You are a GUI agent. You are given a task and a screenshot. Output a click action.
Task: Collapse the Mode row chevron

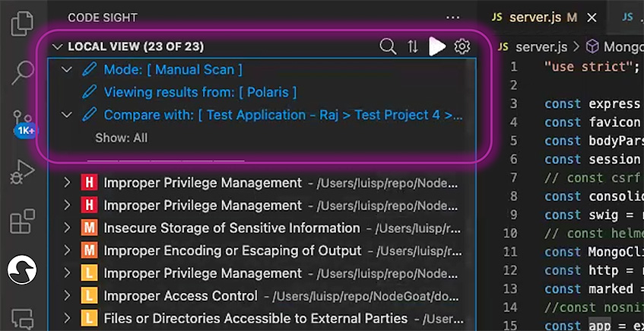pyautogui.click(x=67, y=69)
